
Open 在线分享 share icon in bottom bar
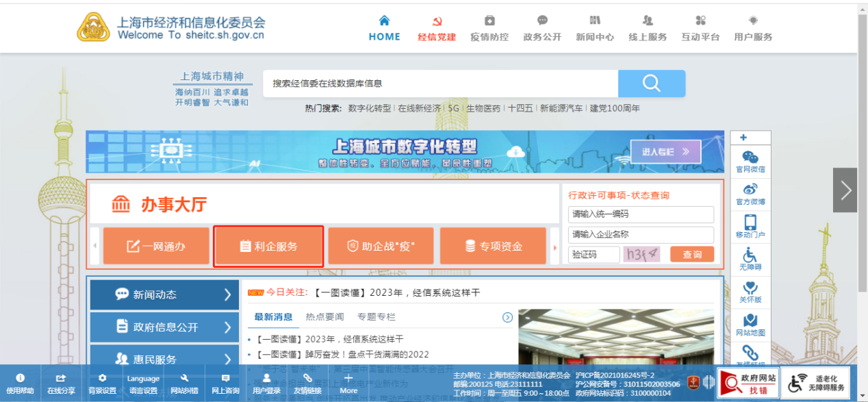pyautogui.click(x=61, y=384)
